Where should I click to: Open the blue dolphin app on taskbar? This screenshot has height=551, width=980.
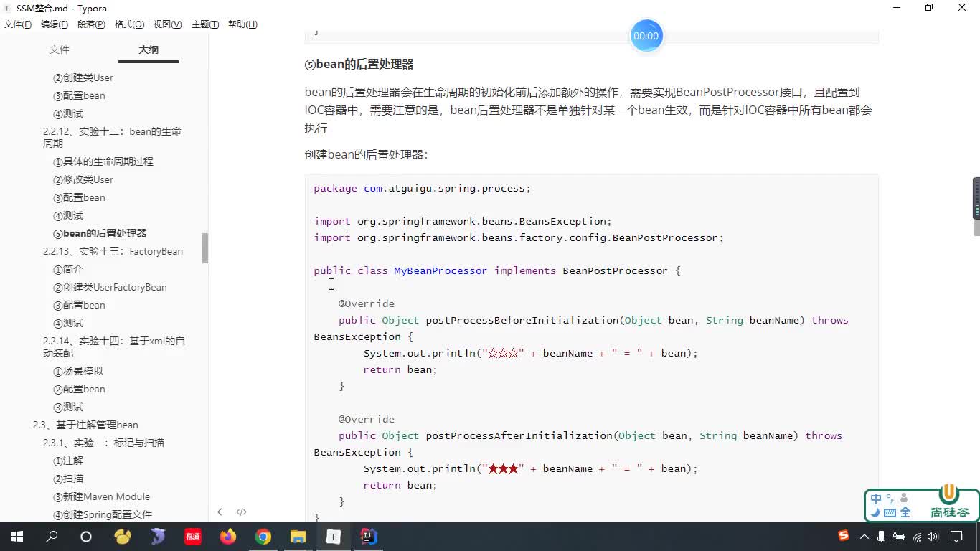pos(158,537)
